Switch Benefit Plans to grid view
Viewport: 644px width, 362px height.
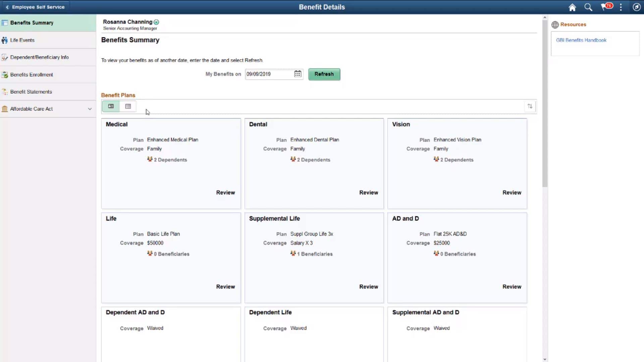click(x=128, y=106)
